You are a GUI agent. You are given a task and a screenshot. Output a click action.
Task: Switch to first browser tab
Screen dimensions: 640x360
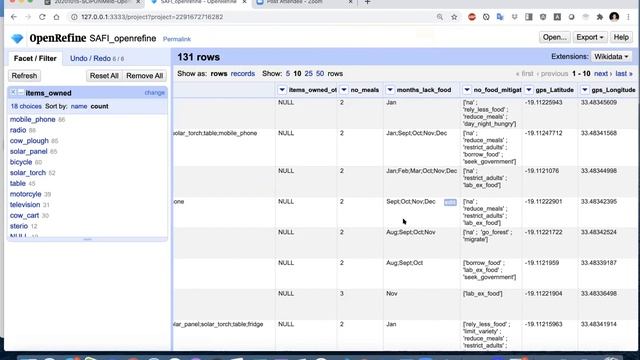(x=93, y=2)
